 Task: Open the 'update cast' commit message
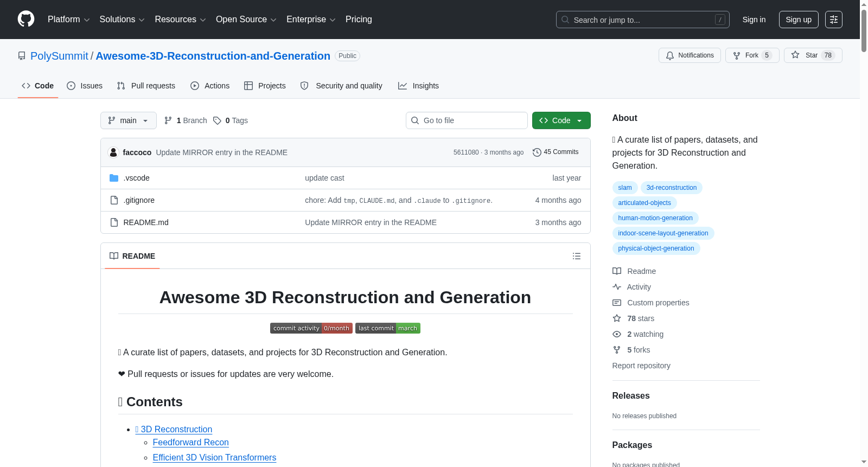(x=324, y=178)
